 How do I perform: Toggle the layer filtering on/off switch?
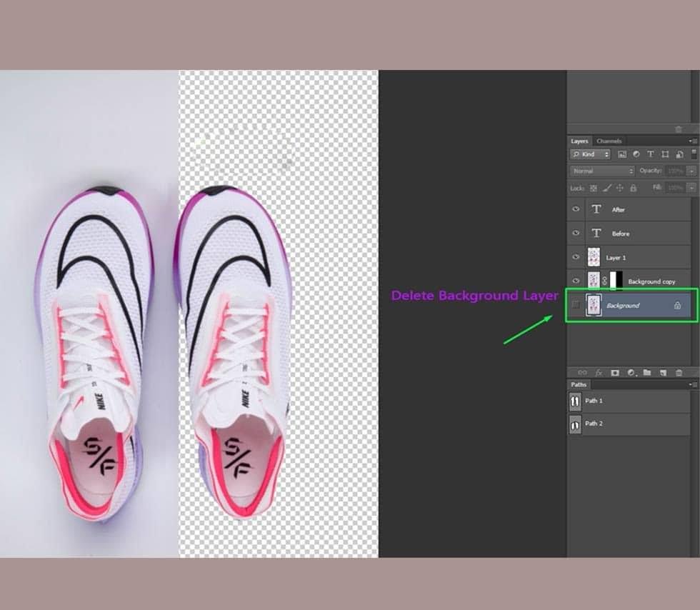(694, 154)
